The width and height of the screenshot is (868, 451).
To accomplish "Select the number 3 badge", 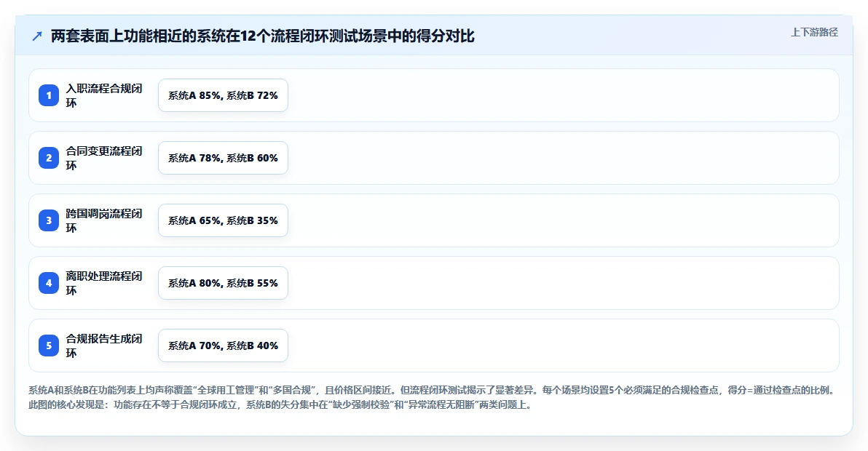I will tap(49, 220).
